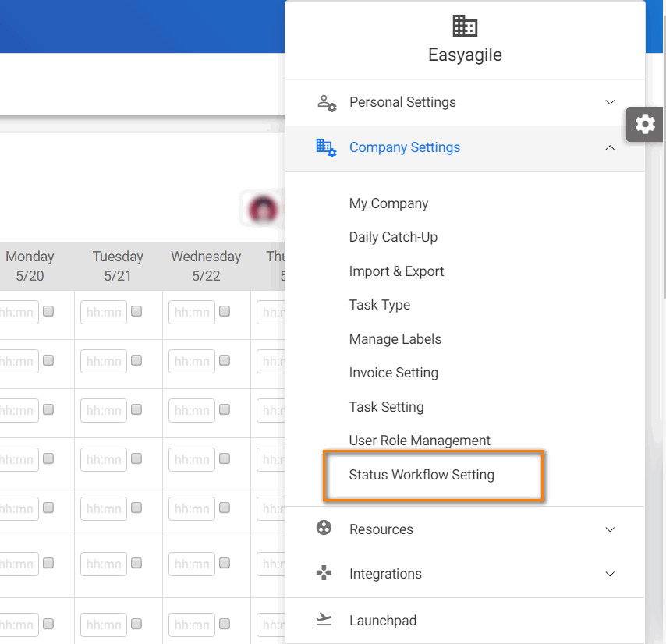Click Tuesday hh:mn field in fourth row

104,459
